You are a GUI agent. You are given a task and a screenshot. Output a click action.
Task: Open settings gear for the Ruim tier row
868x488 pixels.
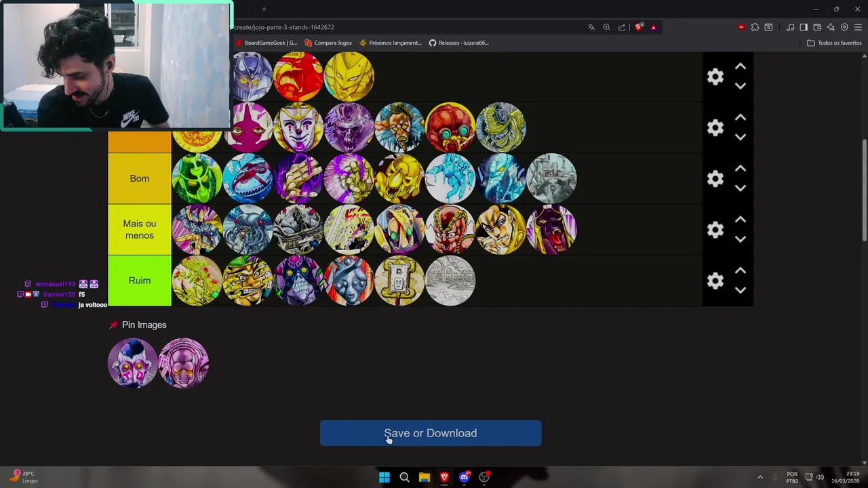click(x=715, y=281)
